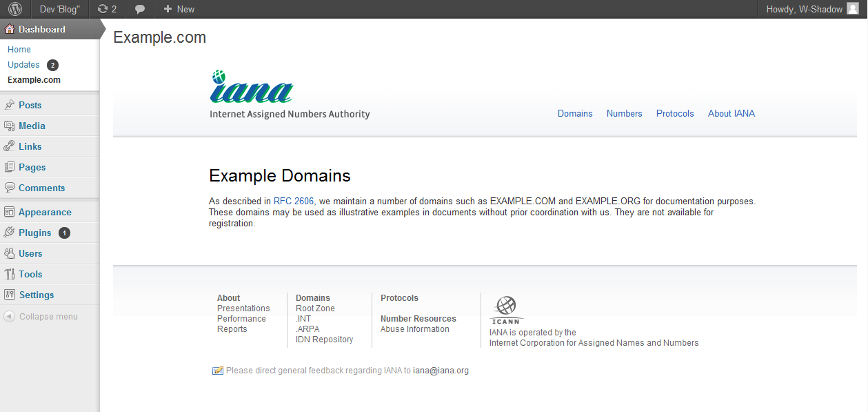Click the Number Resources footer heading
868x412 pixels.
click(418, 319)
